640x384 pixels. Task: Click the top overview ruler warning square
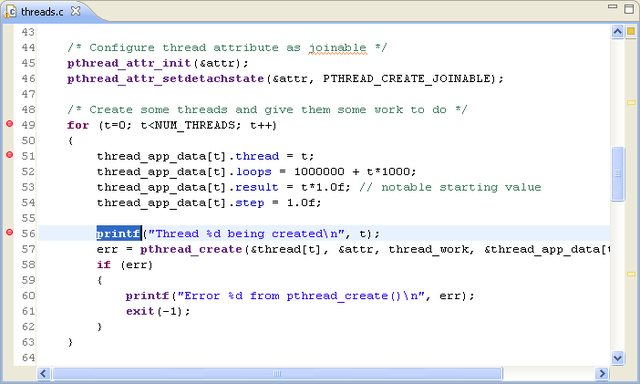coord(631,31)
